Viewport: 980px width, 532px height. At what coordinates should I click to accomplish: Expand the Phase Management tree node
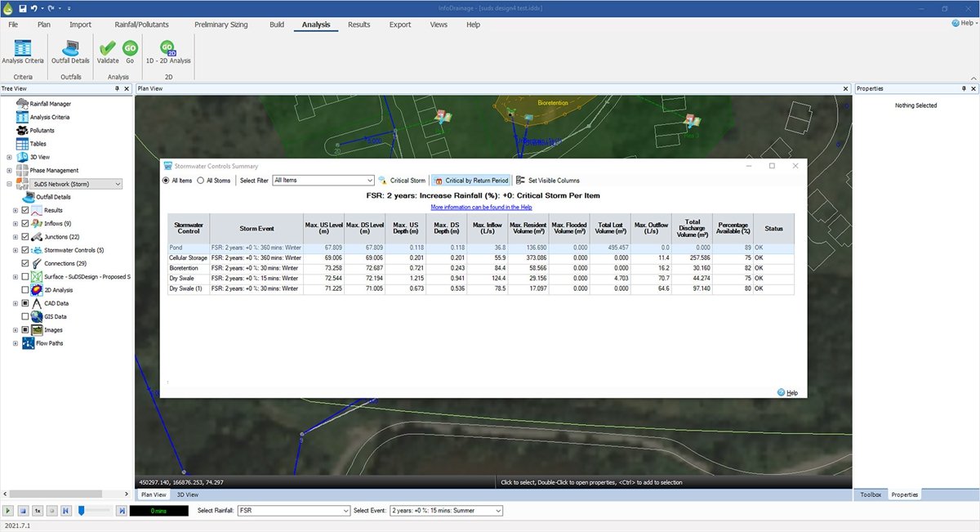(x=10, y=170)
